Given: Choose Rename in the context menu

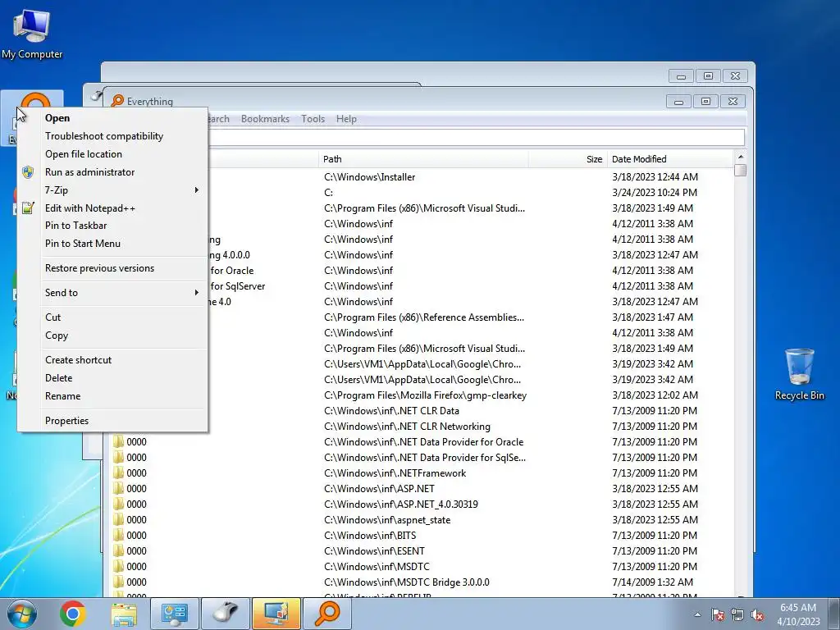Looking at the screenshot, I should click(112, 396).
